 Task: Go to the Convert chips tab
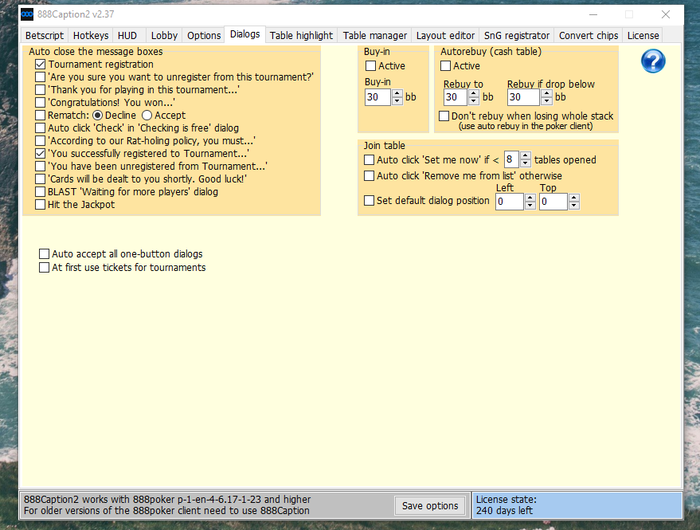(x=588, y=36)
